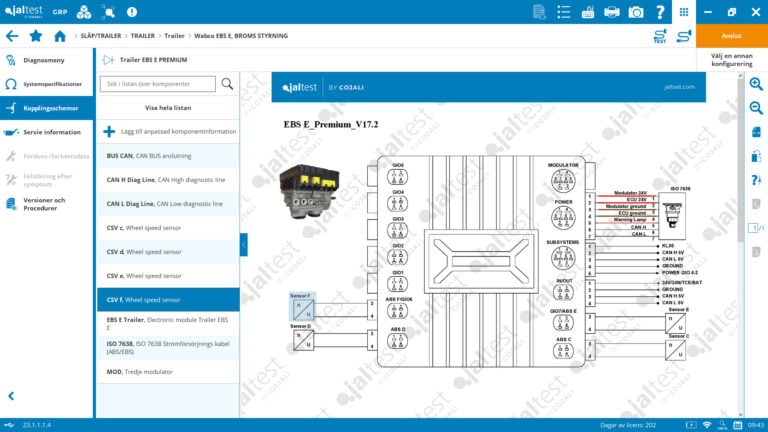Open Systemspecifikationer in the sidebar
Image resolution: width=768 pixels, height=432 pixels.
[x=46, y=84]
